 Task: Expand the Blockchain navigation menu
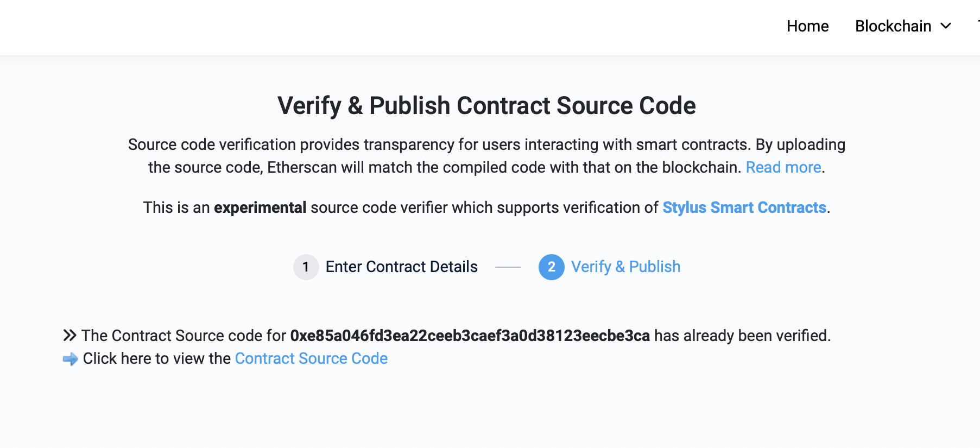894,26
